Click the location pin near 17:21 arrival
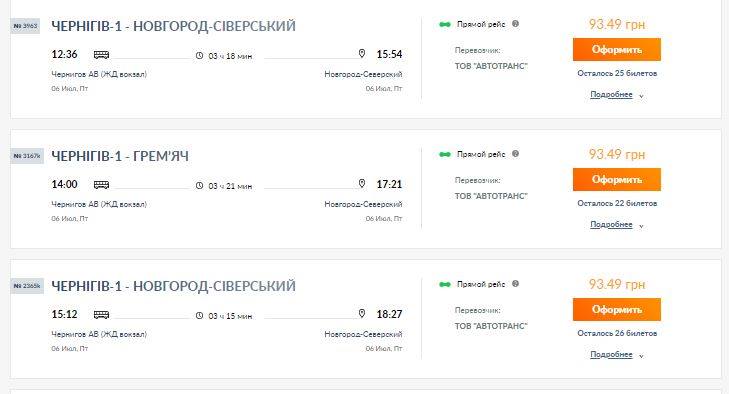 pos(362,184)
